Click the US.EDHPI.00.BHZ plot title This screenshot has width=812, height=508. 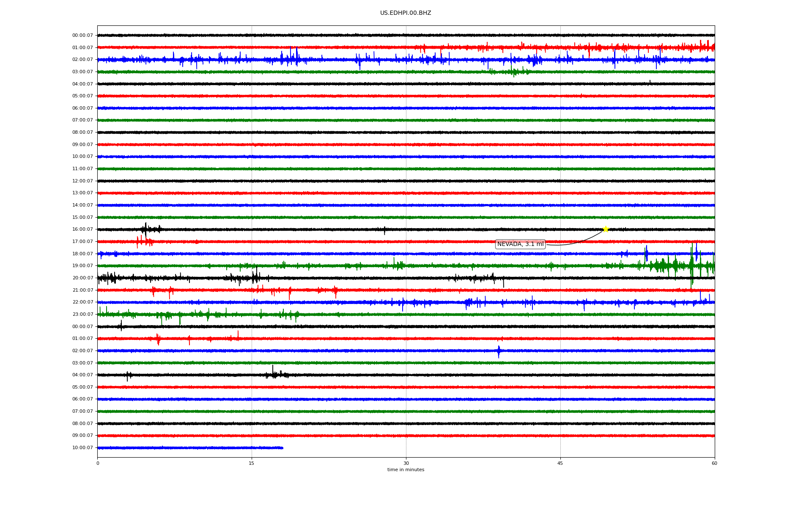(406, 13)
